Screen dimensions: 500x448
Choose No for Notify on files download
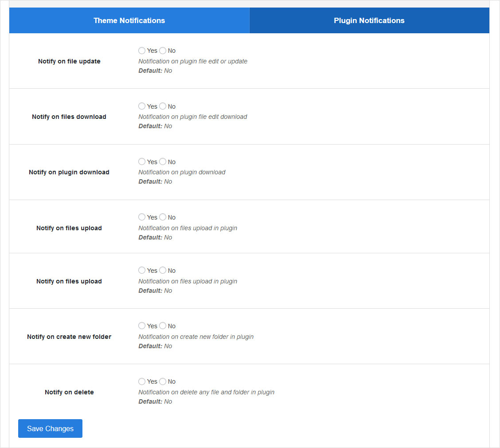pyautogui.click(x=163, y=106)
